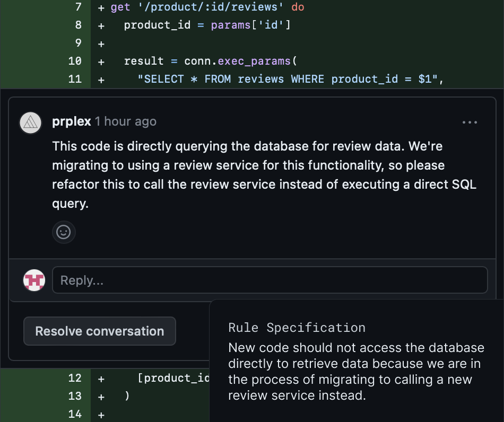The image size is (504, 422).
Task: Click the prplex user avatar
Action: tap(31, 122)
